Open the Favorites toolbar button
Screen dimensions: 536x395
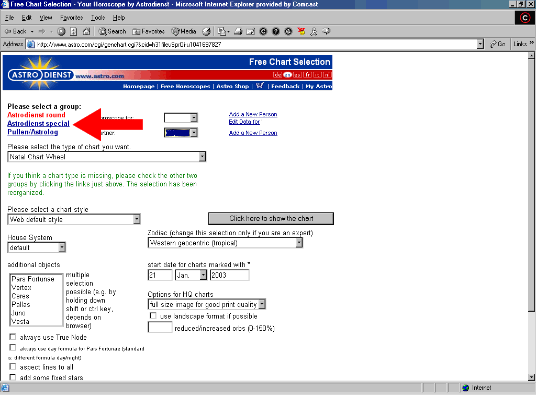pyautogui.click(x=148, y=31)
